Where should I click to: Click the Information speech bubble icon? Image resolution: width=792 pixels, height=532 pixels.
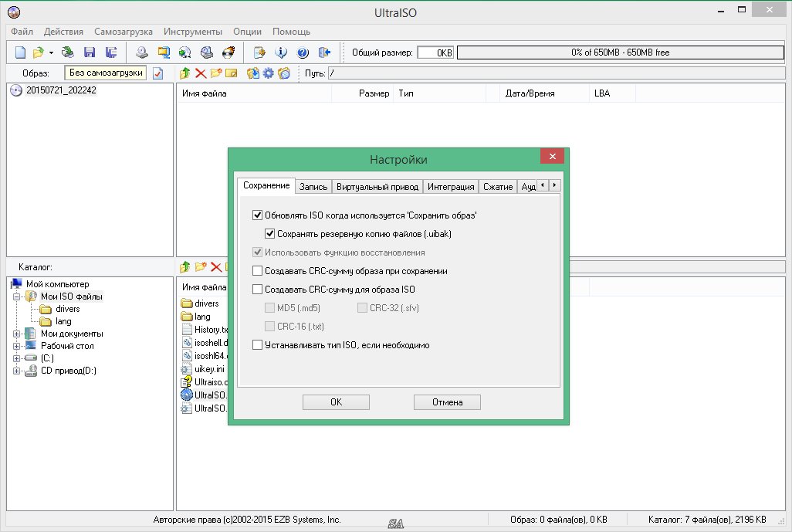coord(281,52)
